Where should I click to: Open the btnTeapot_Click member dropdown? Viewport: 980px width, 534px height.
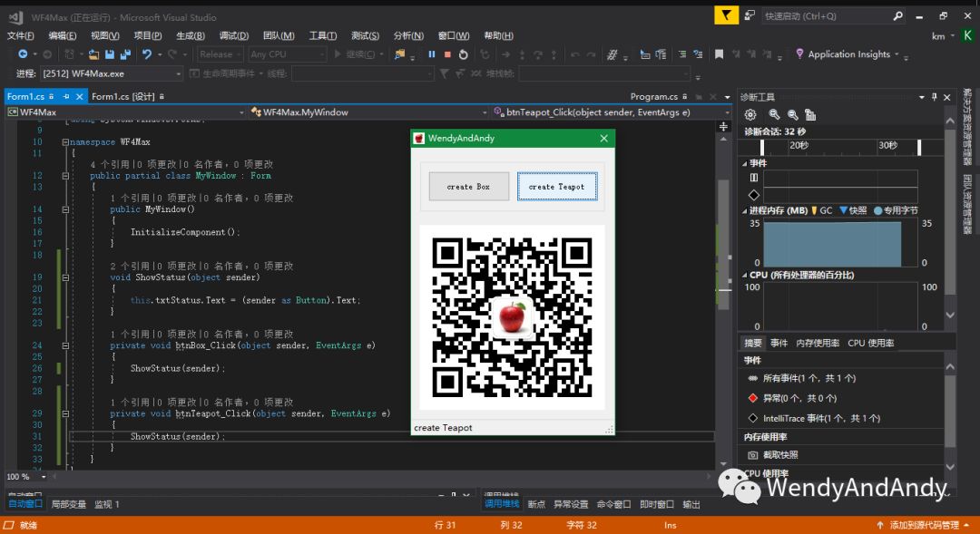point(612,112)
